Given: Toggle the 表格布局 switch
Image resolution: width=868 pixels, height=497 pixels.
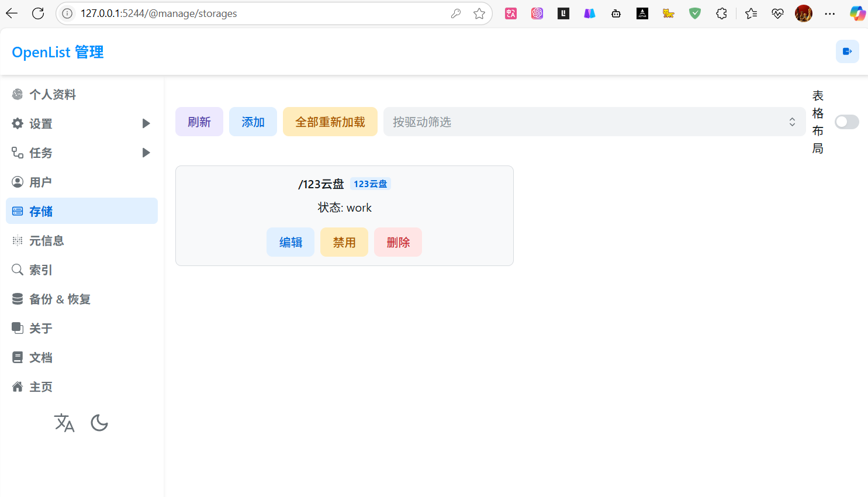Looking at the screenshot, I should [x=847, y=122].
